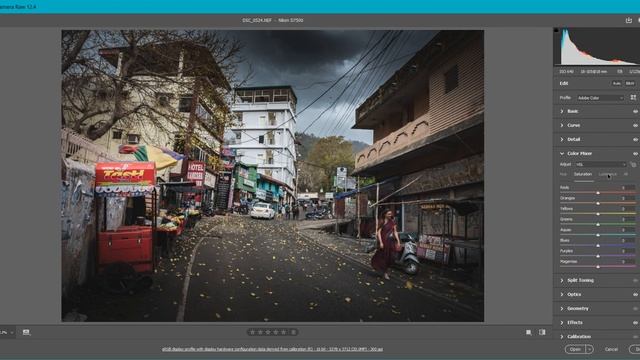This screenshot has width=640, height=360.
Task: Select the targeted adjustment tool in Color Mixer
Action: pos(633,164)
